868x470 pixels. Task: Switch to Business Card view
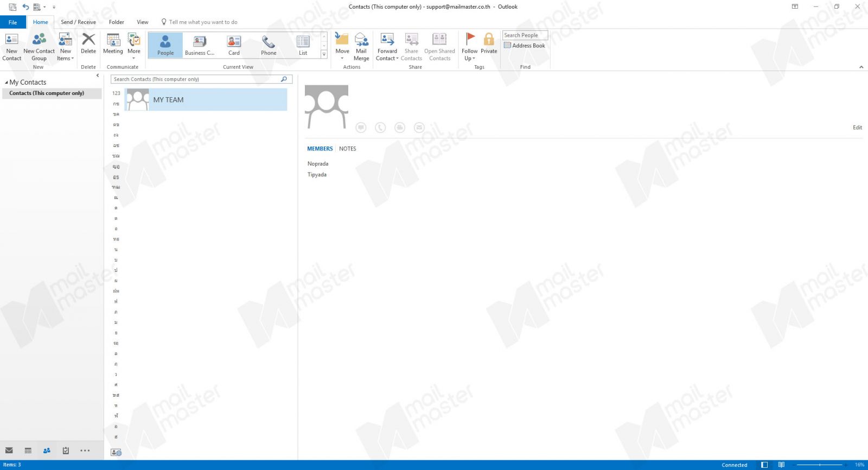[200, 45]
